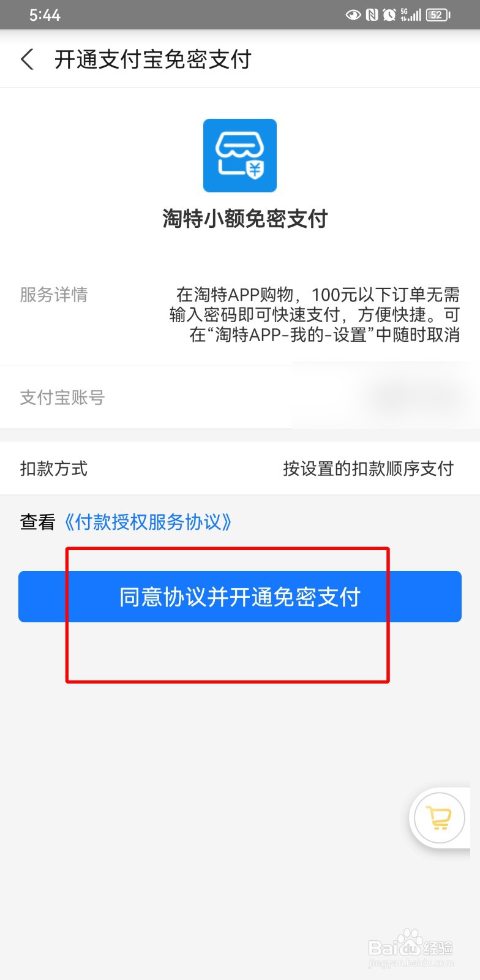Tap the 服务详情 service details label

pos(54,295)
